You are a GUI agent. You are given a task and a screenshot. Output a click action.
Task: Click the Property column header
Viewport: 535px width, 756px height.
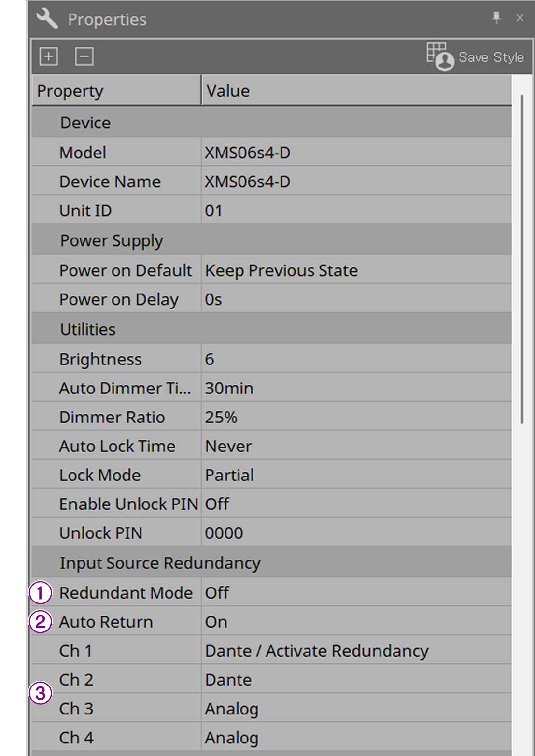(116, 90)
